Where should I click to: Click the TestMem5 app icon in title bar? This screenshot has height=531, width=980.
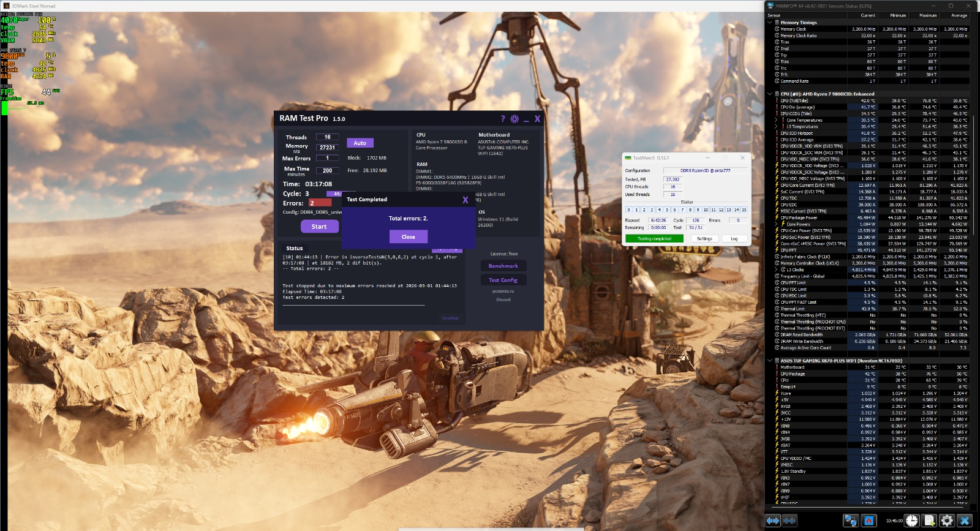tap(628, 158)
